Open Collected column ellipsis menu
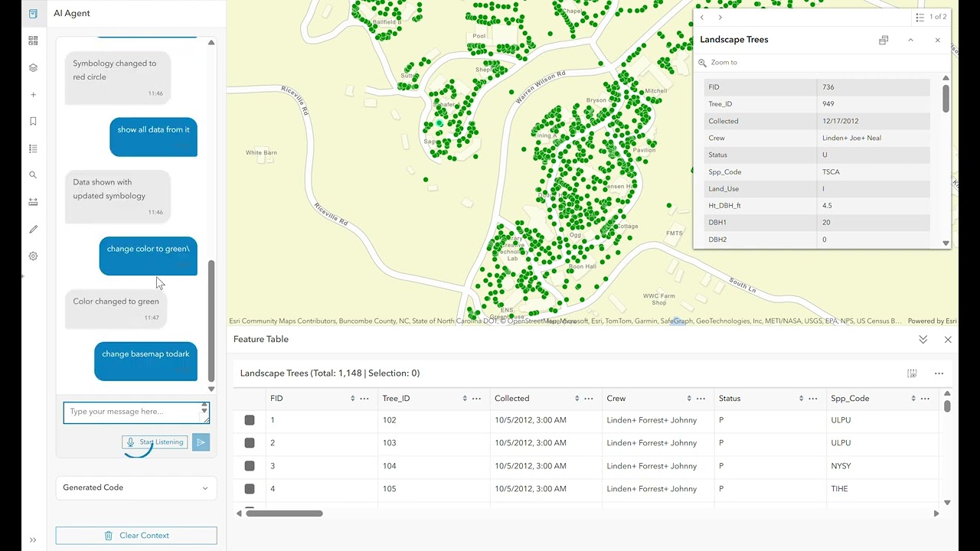The height and width of the screenshot is (551, 980). tap(589, 399)
